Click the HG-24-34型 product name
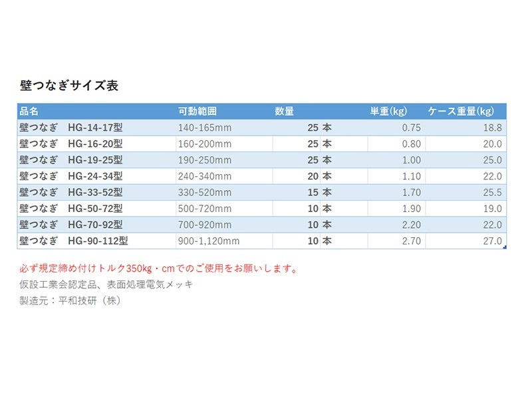The image size is (532, 408). 96,176
